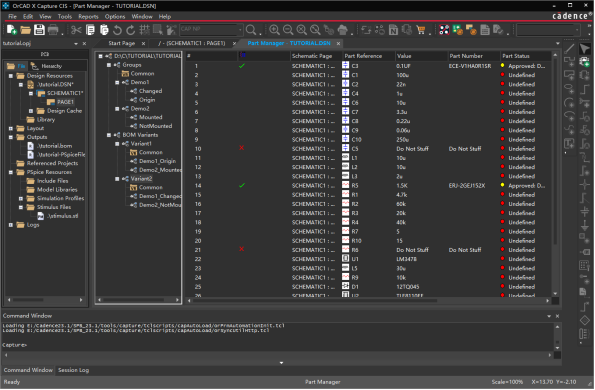Click the shopping cart toolbar icon
Screen dimensions: 595x390
coord(420,30)
